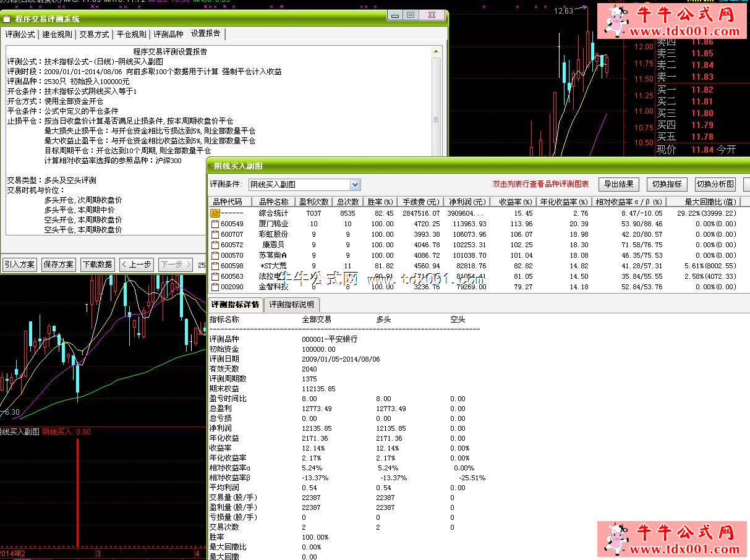This screenshot has width=750, height=560.
Task: Click the 期末权益 value 112135.85
Action: (318, 389)
